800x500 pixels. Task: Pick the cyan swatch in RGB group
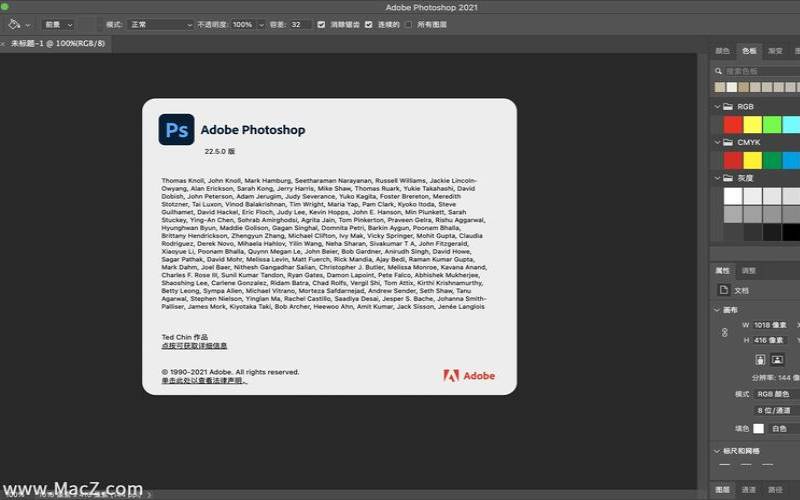pyautogui.click(x=791, y=124)
